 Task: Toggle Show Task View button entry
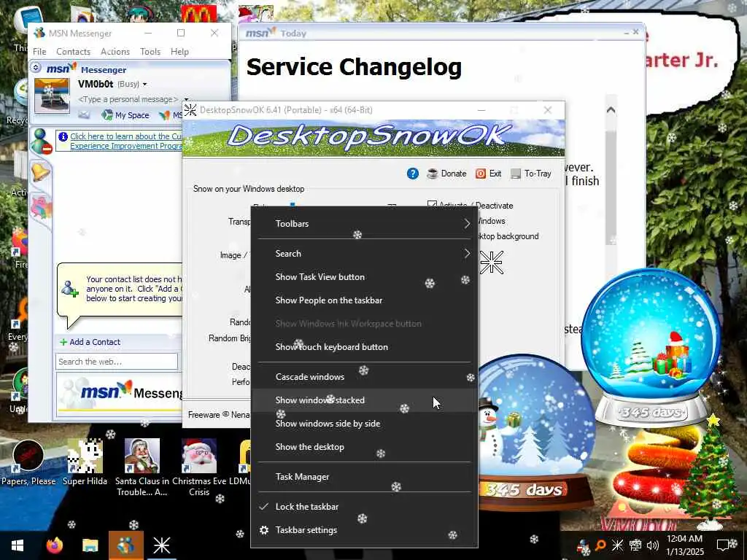[365, 276]
